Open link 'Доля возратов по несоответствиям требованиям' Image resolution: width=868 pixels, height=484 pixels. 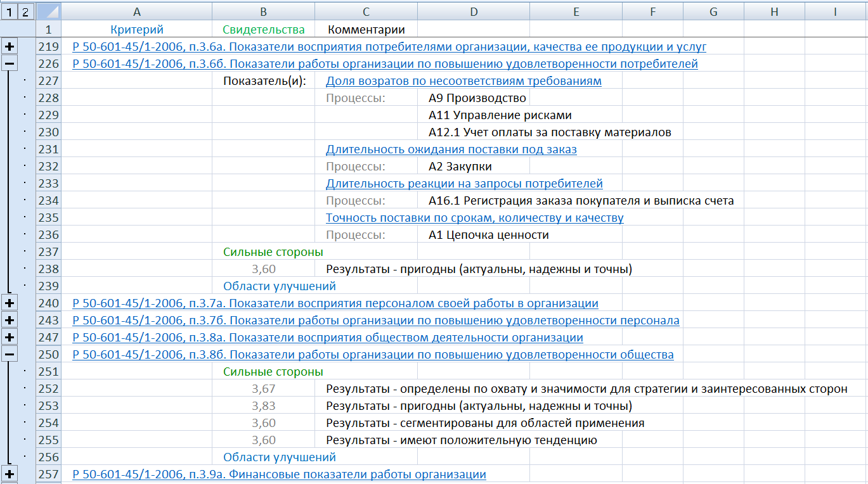click(x=463, y=81)
